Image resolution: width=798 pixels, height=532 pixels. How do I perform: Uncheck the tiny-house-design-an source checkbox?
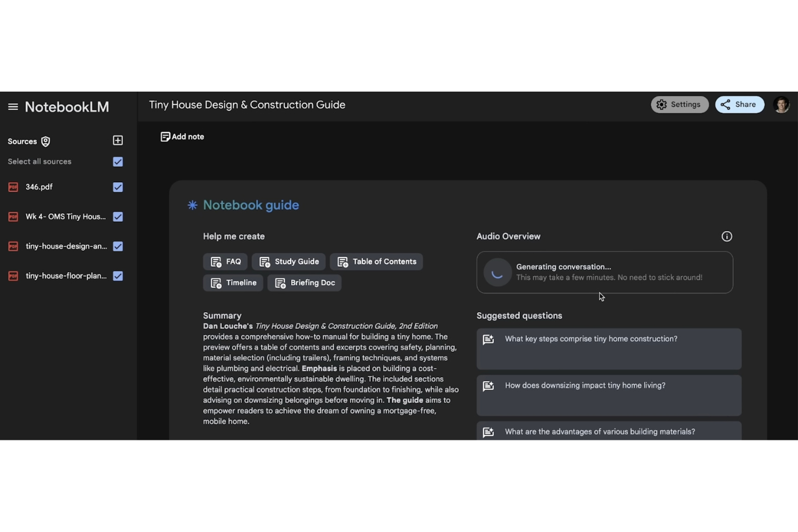point(118,246)
